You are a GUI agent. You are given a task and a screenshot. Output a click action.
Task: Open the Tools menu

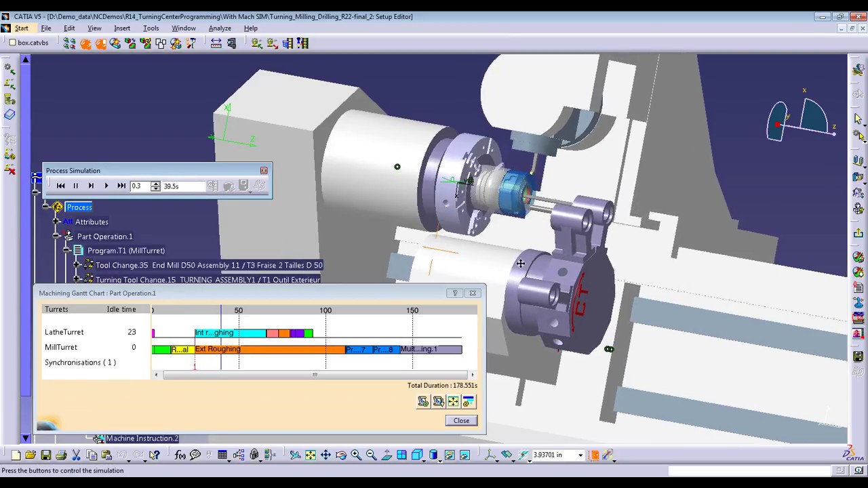pyautogui.click(x=151, y=28)
